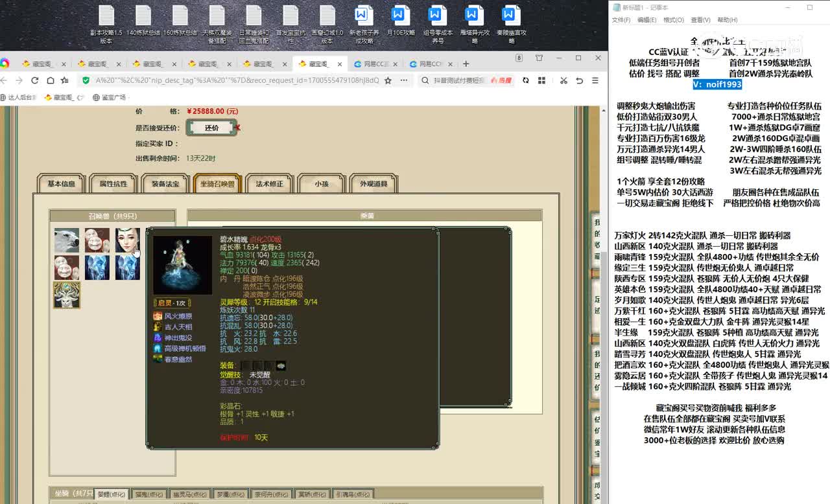Open the 奈何舟(点化) mount tab

point(271,494)
